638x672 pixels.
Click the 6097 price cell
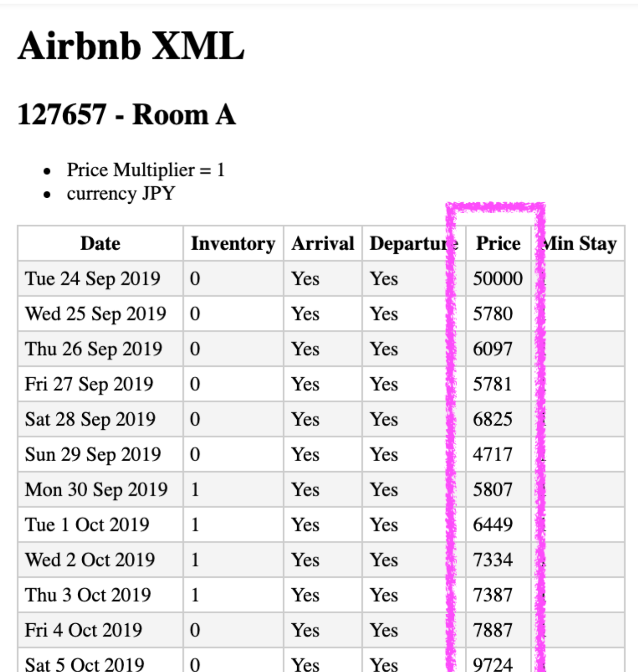click(x=493, y=349)
